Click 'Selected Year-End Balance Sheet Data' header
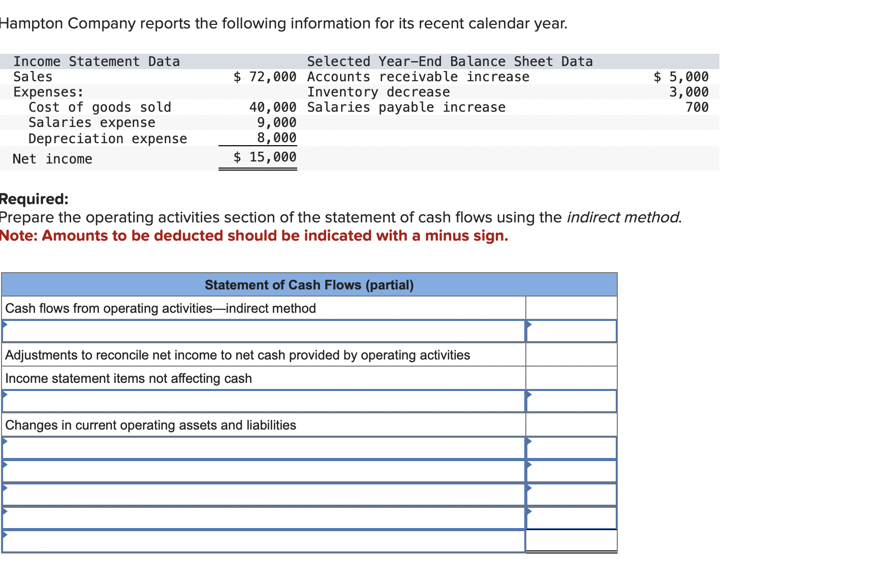Viewport: 884px width, 588px height. (x=450, y=61)
